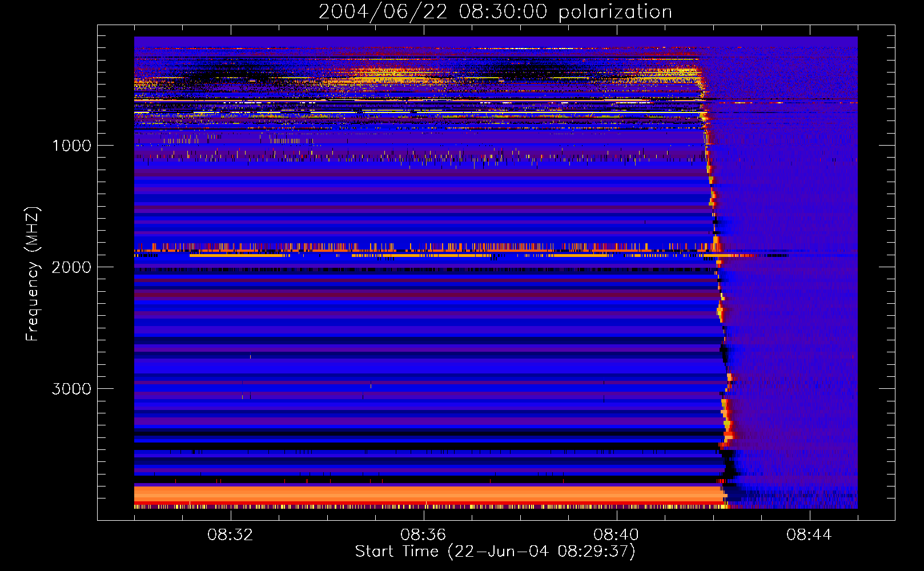The width and height of the screenshot is (924, 571).
Task: Select the 1000 frequency axis label
Action: click(x=71, y=146)
